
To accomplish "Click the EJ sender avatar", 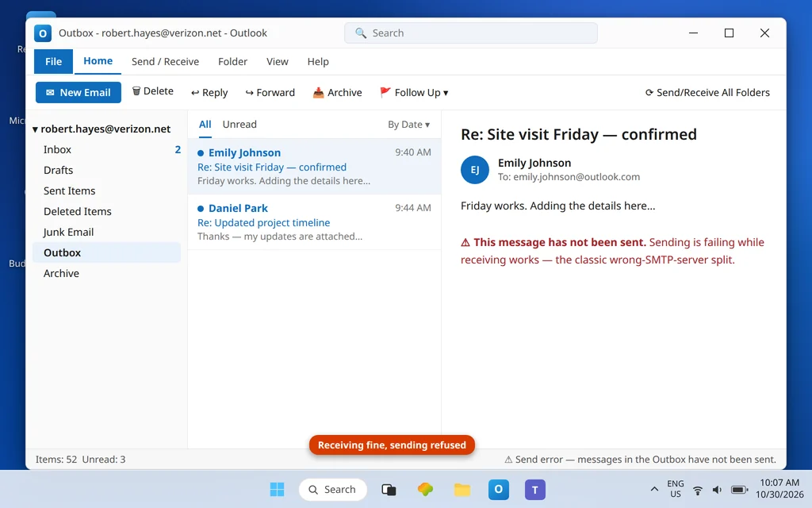I will (475, 170).
